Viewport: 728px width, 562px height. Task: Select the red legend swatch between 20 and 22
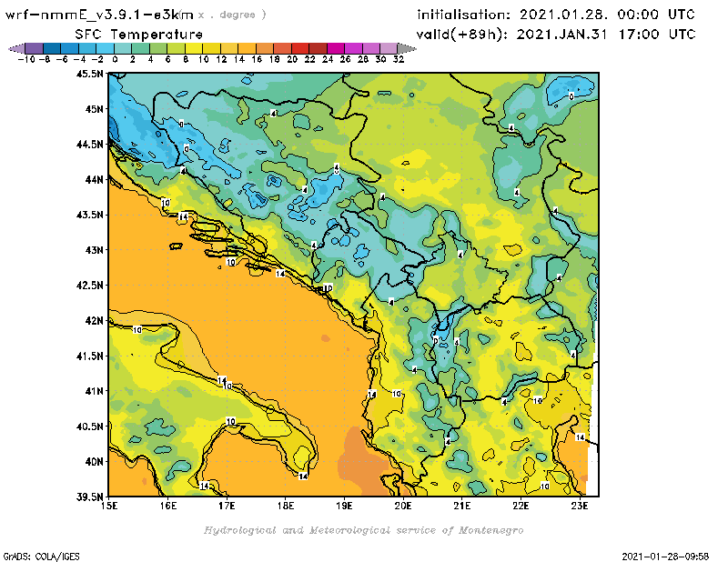pyautogui.click(x=300, y=48)
